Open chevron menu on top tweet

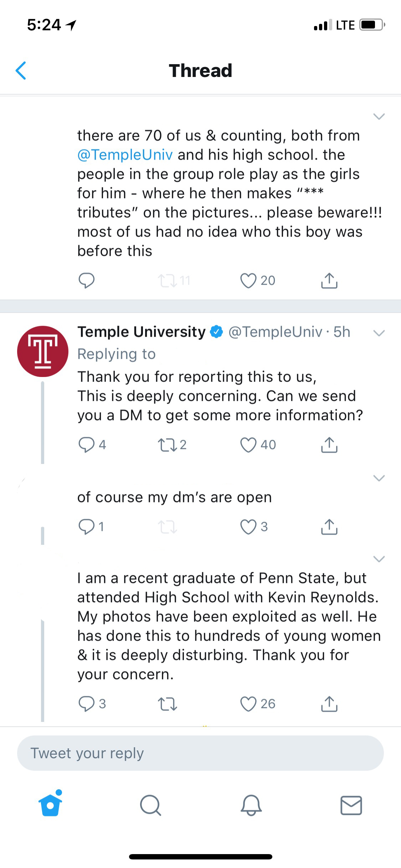tap(379, 116)
